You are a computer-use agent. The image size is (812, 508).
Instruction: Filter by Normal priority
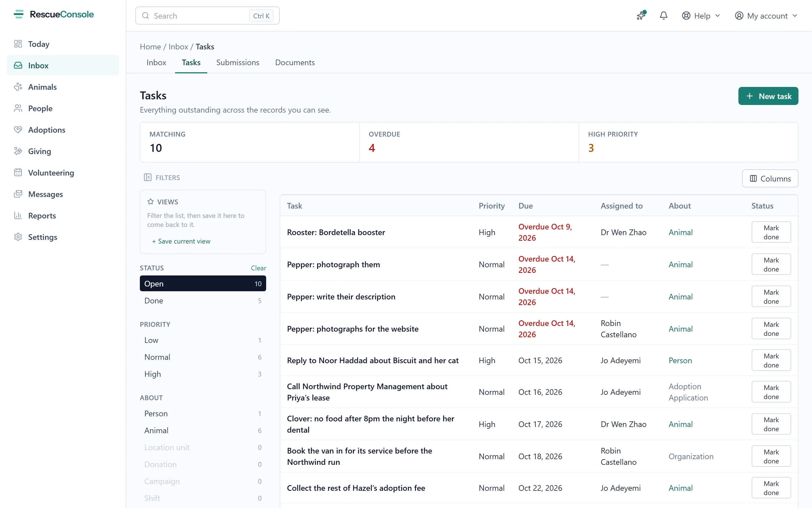coord(203,357)
